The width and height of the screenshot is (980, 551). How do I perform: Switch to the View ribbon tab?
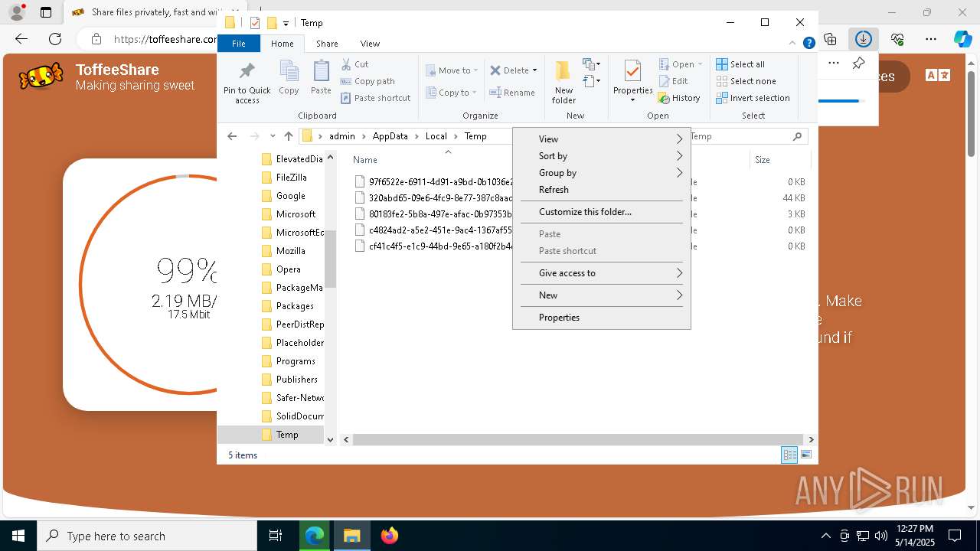[370, 44]
